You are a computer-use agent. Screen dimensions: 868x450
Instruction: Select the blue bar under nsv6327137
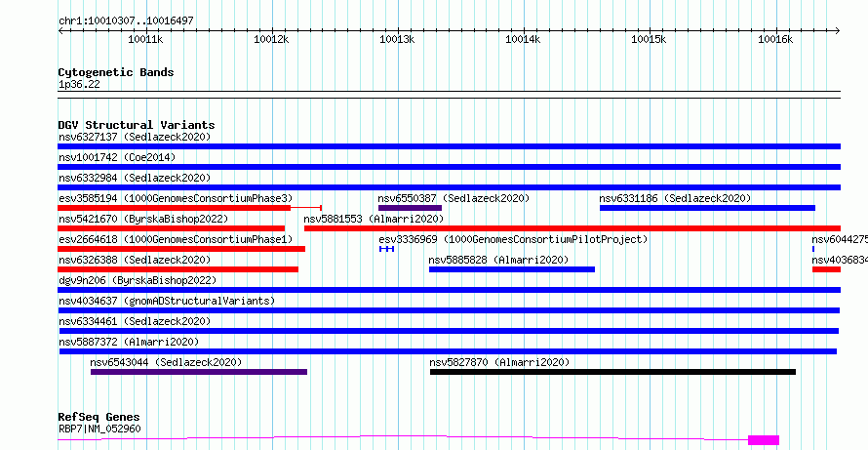pos(449,146)
